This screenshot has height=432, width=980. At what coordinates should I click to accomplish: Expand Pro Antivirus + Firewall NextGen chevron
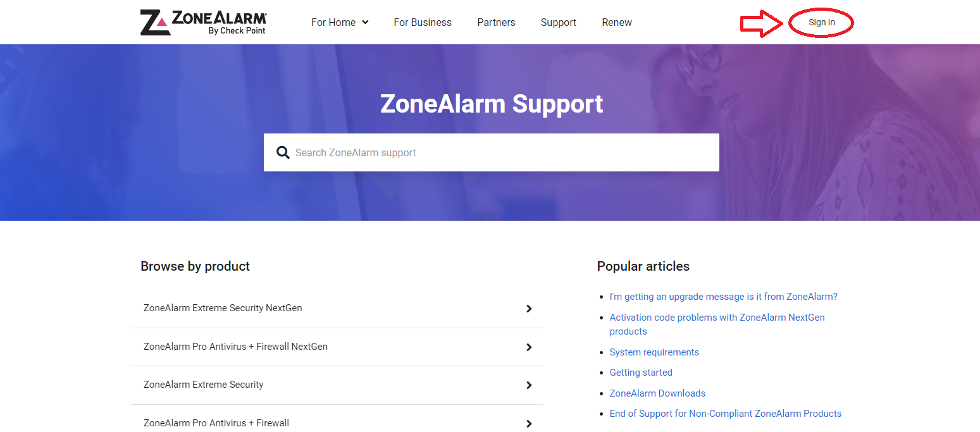point(529,347)
